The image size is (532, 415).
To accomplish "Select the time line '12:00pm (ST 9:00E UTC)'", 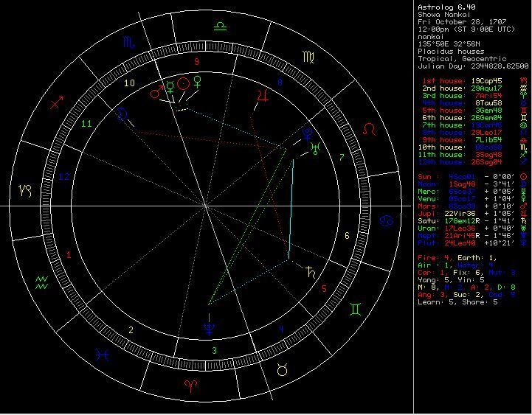I will [466, 29].
